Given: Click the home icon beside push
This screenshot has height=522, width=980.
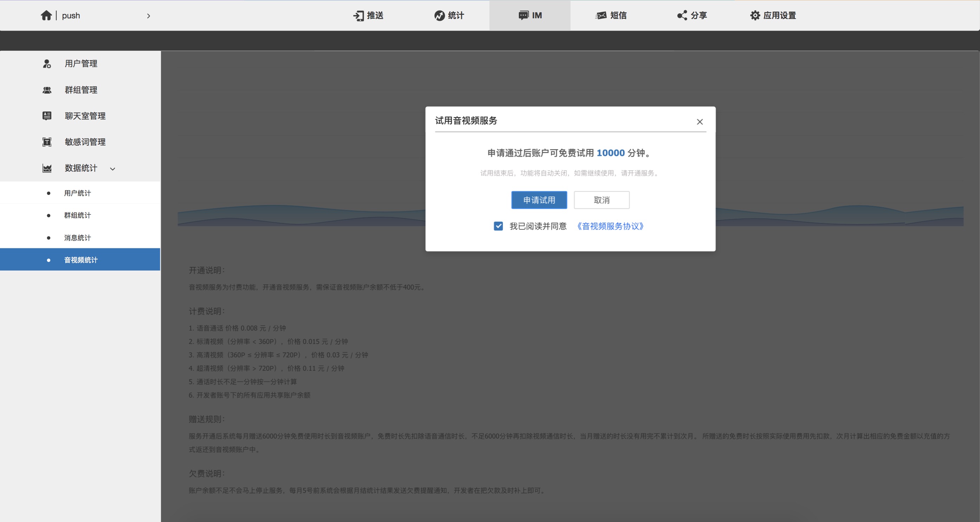Looking at the screenshot, I should pos(46,15).
